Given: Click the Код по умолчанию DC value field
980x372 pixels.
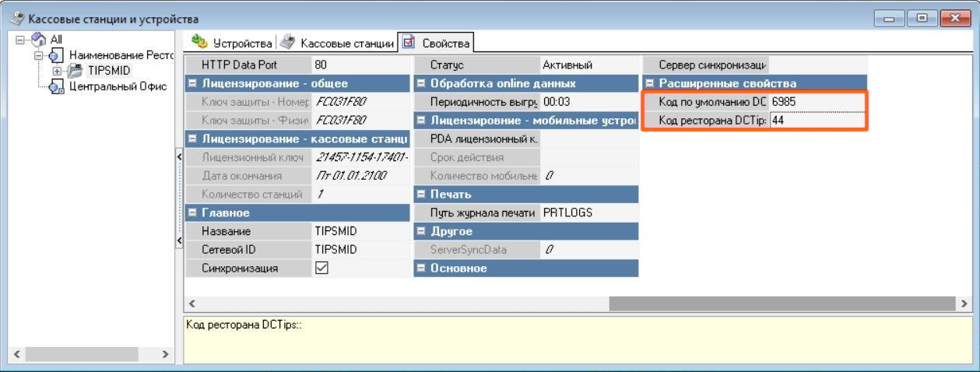Looking at the screenshot, I should click(x=816, y=102).
